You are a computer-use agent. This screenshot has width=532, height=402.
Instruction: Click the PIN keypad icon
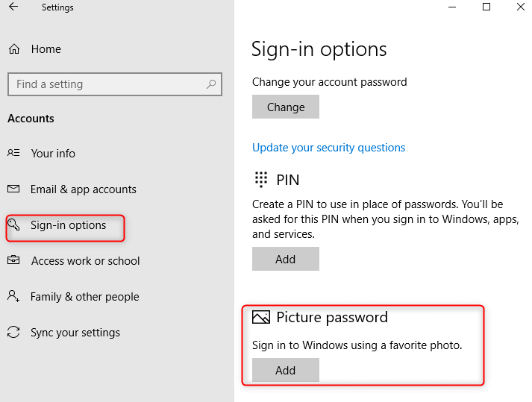pyautogui.click(x=261, y=179)
